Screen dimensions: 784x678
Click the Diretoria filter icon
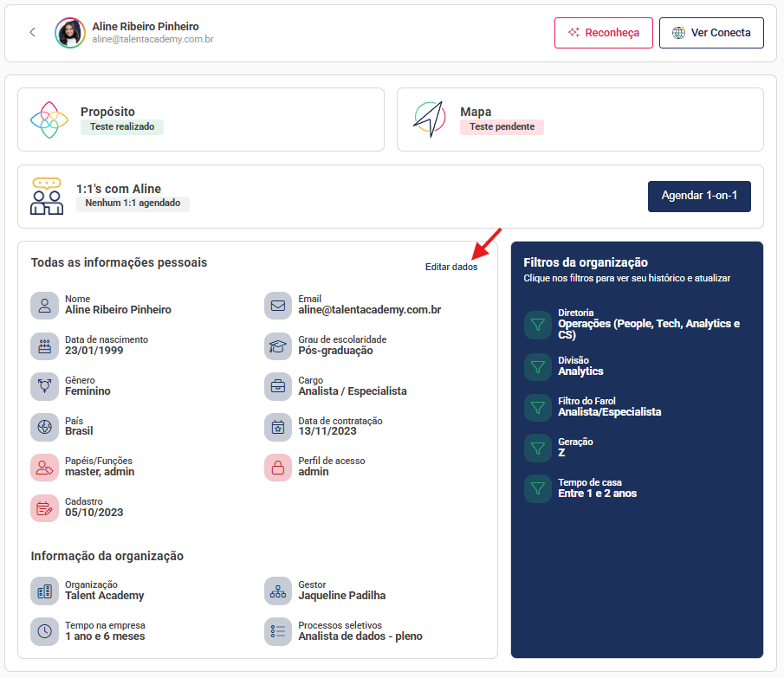[538, 325]
